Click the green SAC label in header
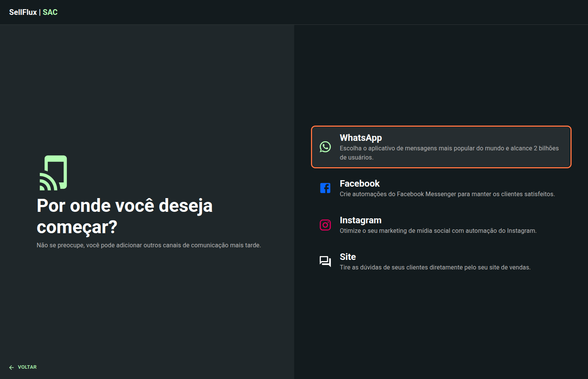 point(50,12)
